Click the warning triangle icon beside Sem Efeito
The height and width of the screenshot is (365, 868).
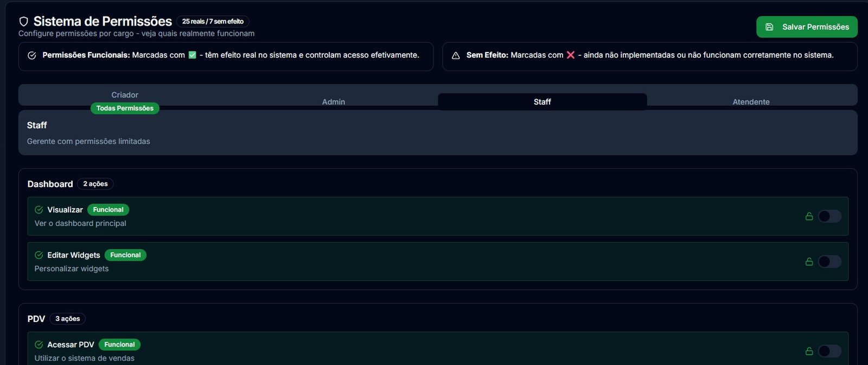coord(456,55)
